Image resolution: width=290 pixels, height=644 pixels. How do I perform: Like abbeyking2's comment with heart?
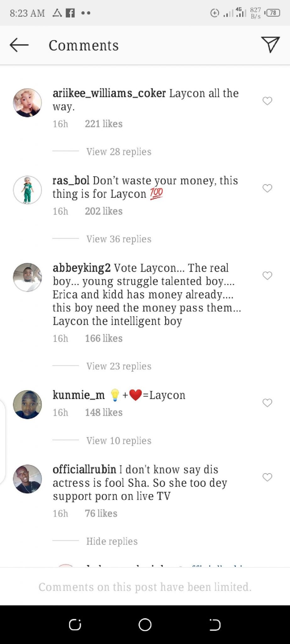[267, 276]
